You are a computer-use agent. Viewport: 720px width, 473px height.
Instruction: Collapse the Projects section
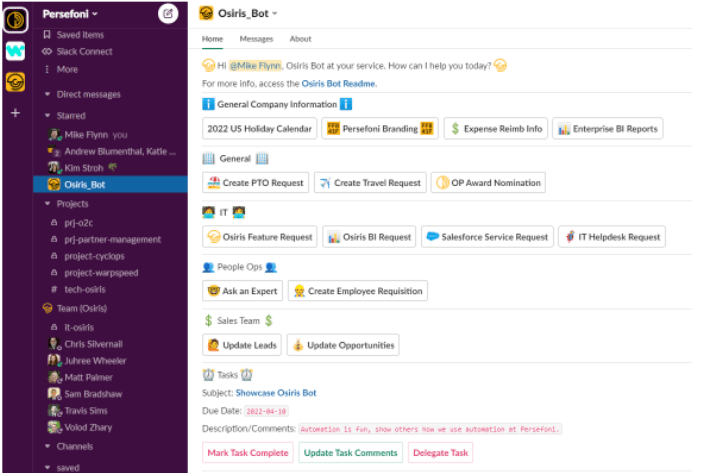click(x=47, y=203)
